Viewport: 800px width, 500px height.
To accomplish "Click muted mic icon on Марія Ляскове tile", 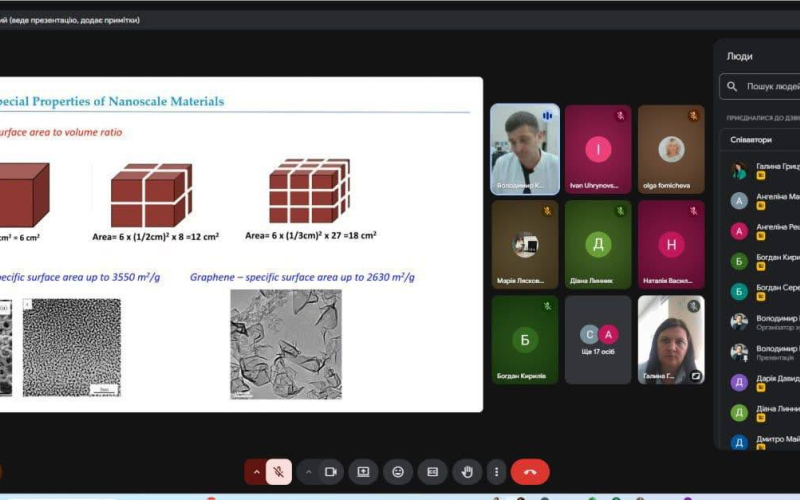I will [x=547, y=211].
